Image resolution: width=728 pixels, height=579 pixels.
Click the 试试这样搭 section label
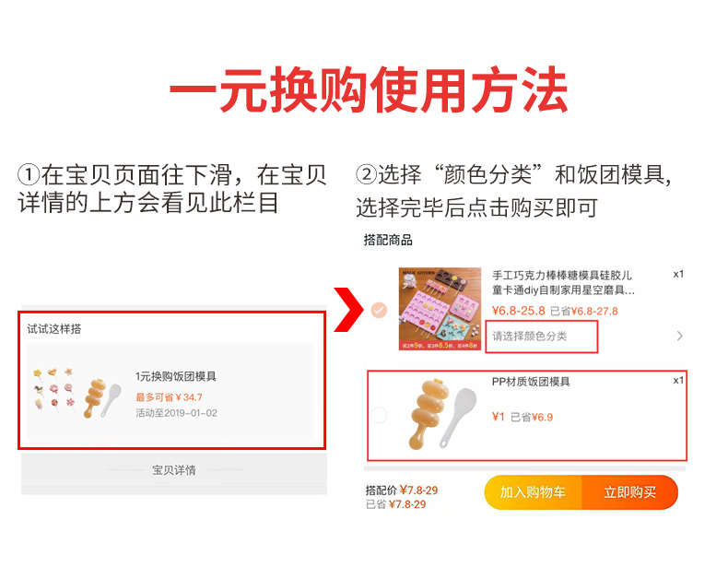coord(54,329)
